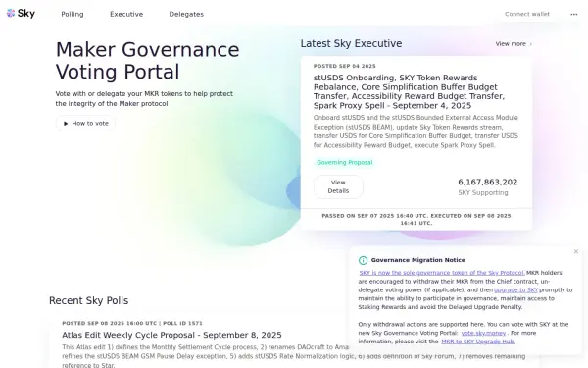Screen dimensions: 588x368
Task: Open the stUSDS Onboarding executive title
Action: (409, 91)
